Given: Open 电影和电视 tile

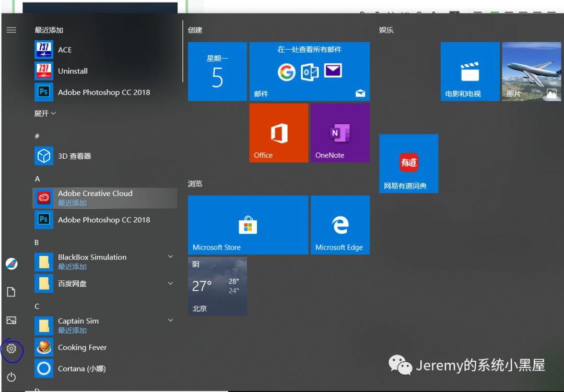Looking at the screenshot, I should 470,72.
